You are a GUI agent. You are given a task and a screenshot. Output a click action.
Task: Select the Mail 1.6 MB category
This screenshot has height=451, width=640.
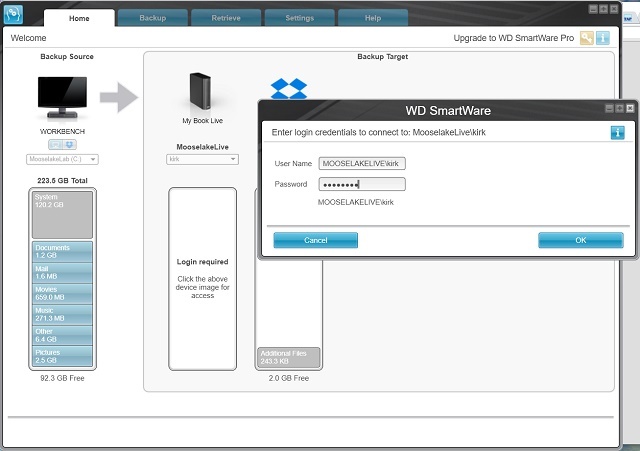point(62,273)
